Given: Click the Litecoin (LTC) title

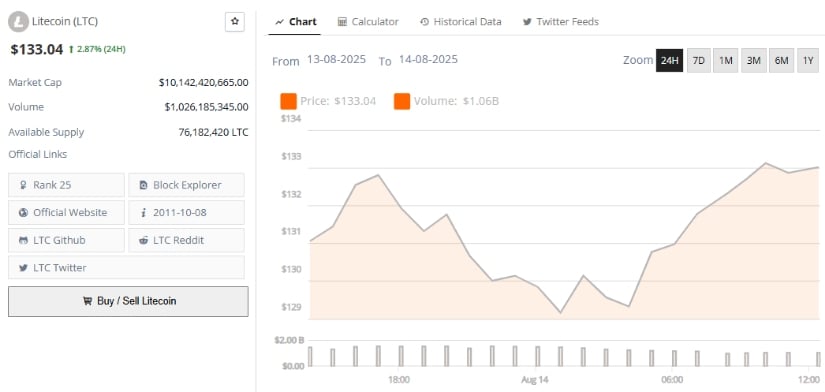Looking at the screenshot, I should (x=65, y=22).
